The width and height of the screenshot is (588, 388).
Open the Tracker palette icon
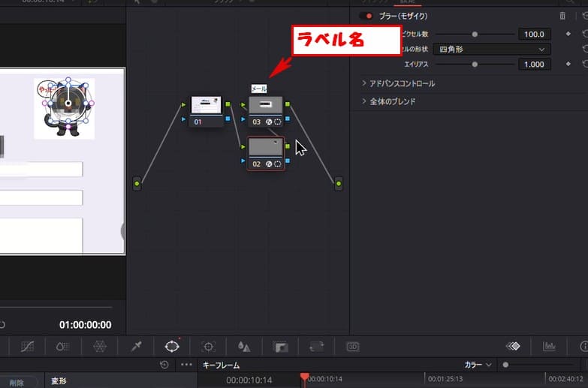(x=209, y=346)
